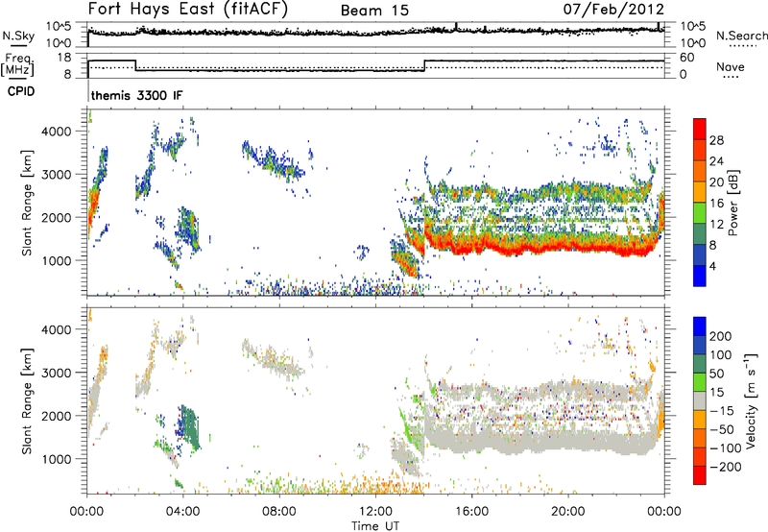Click the "Nave" legend label
The image size is (768, 532).
pyautogui.click(x=730, y=66)
